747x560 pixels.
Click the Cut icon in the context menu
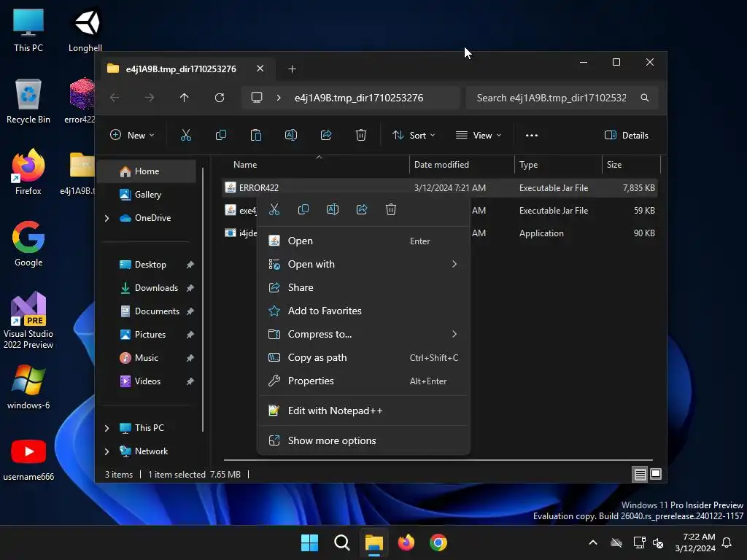tap(274, 209)
